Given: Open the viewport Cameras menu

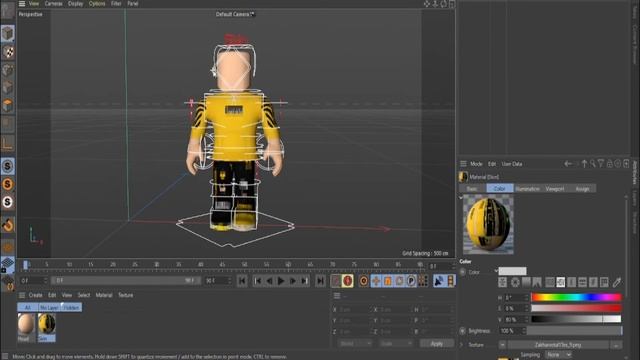Looking at the screenshot, I should click(53, 4).
